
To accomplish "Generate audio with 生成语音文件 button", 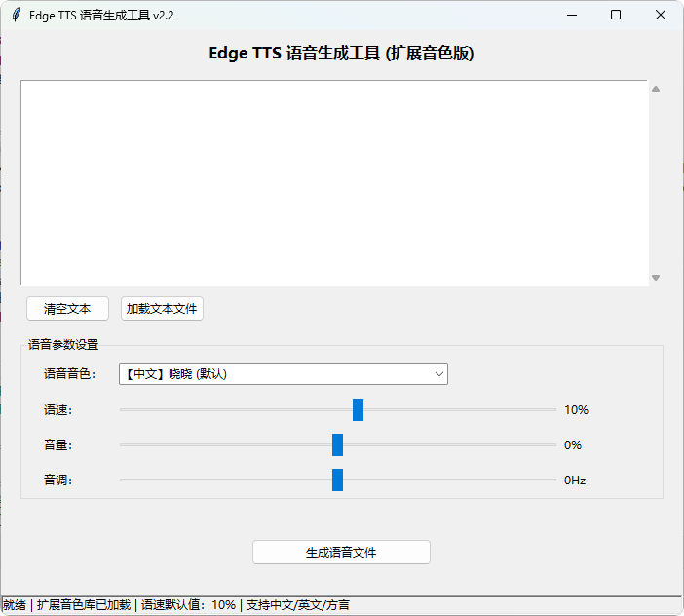I will [x=341, y=553].
